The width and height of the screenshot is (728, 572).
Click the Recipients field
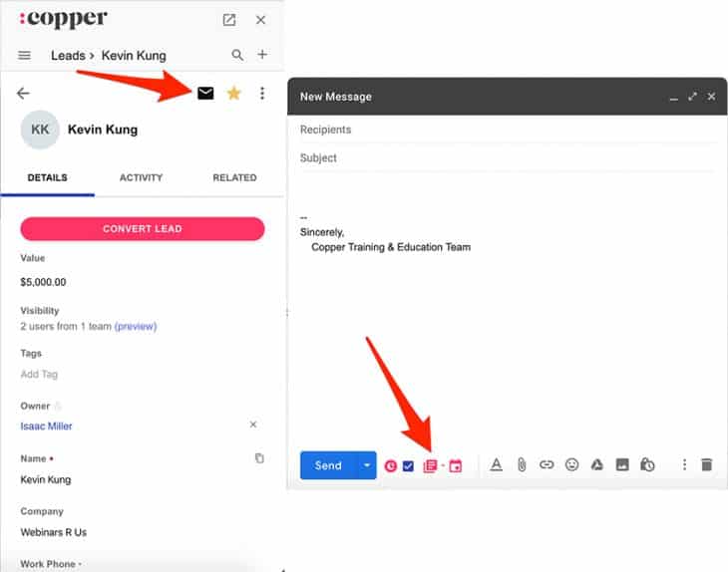tap(508, 130)
